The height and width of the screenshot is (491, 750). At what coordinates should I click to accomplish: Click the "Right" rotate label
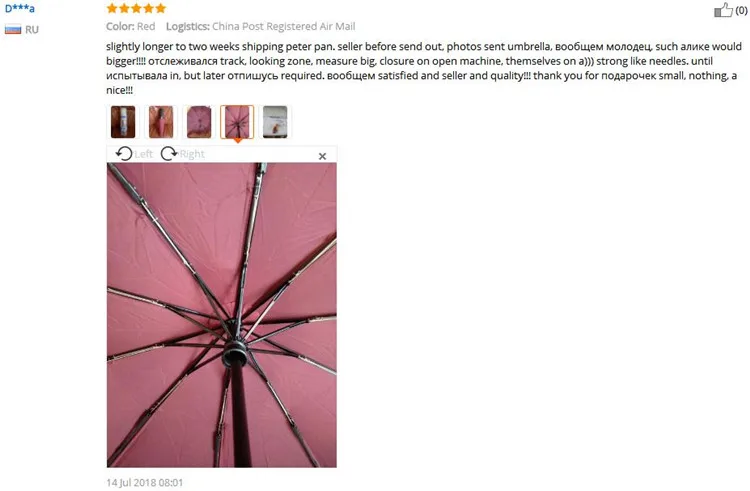[x=192, y=154]
